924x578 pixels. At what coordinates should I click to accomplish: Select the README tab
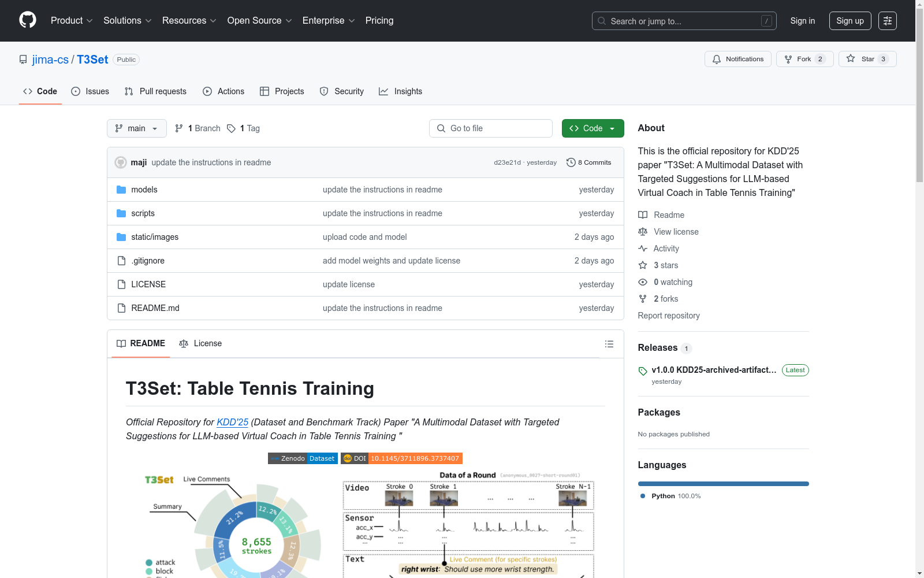click(x=141, y=343)
